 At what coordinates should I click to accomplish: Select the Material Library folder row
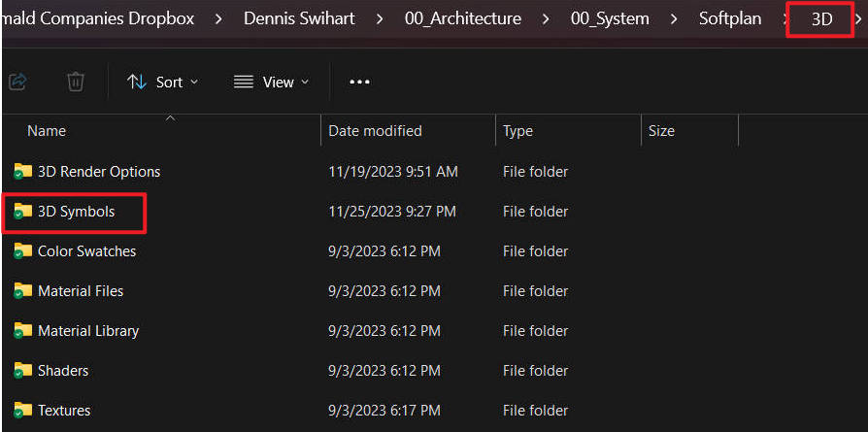pyautogui.click(x=87, y=331)
